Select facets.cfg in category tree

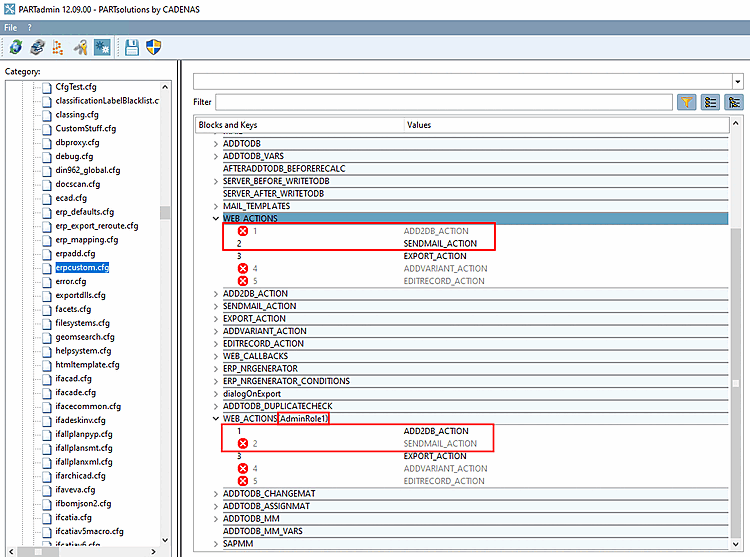click(x=73, y=309)
